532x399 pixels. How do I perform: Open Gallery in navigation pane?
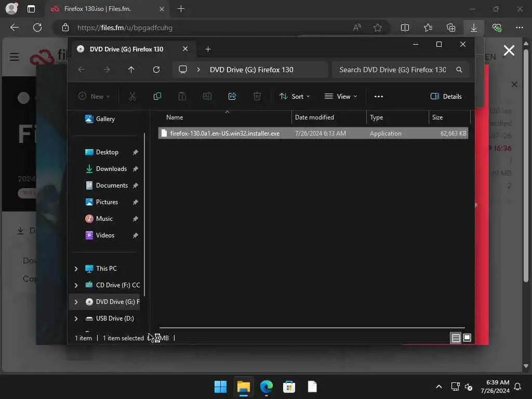(x=105, y=119)
